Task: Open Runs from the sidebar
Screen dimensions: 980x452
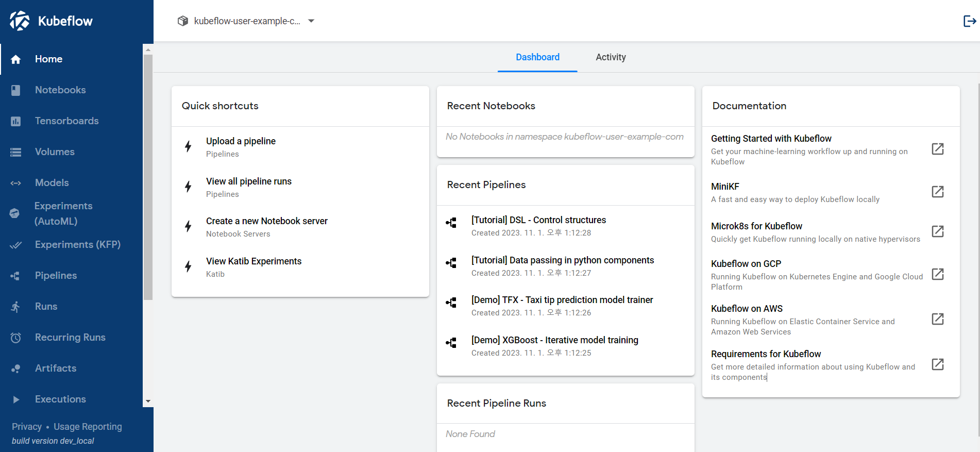Action: click(72, 307)
